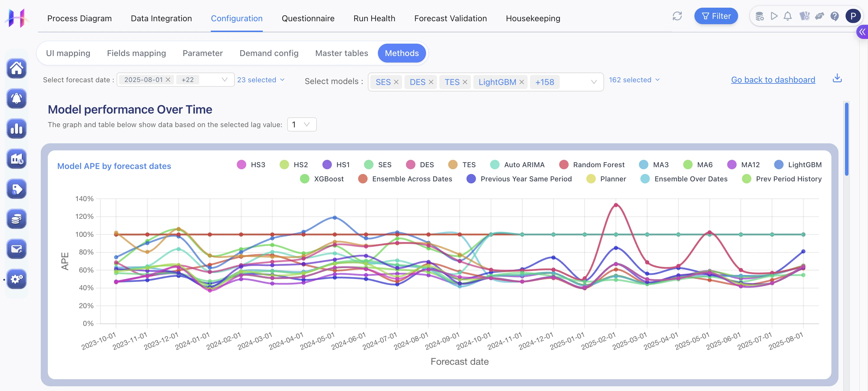Screen dimensions: 868x391
Task: Switch to Run Health tab
Action: click(374, 18)
